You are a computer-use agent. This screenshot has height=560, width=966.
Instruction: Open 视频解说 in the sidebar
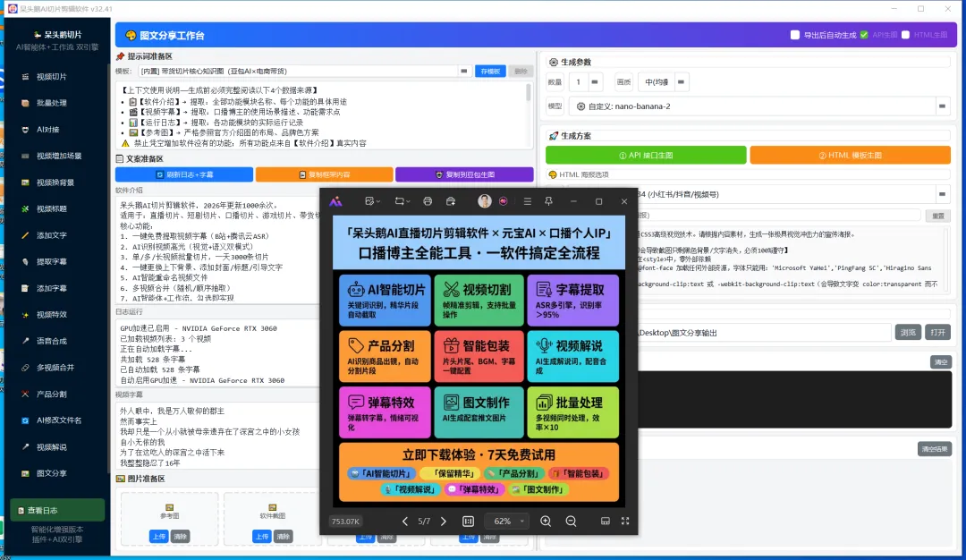click(x=52, y=446)
